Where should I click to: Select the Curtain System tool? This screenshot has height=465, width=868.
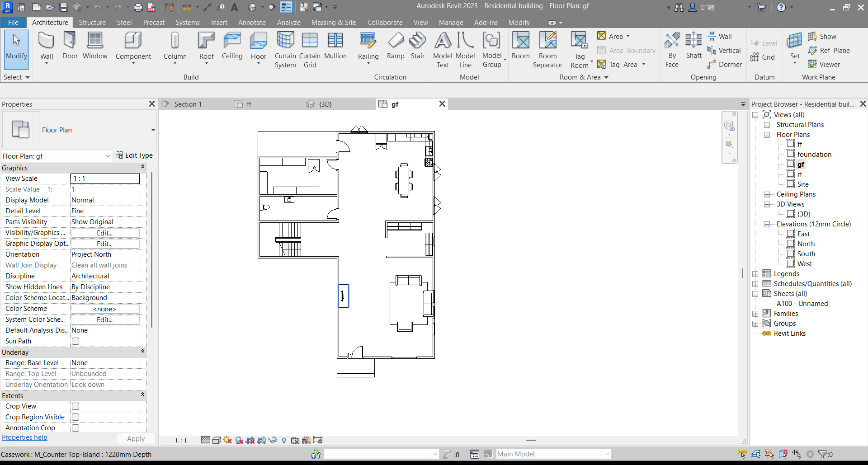pyautogui.click(x=285, y=50)
